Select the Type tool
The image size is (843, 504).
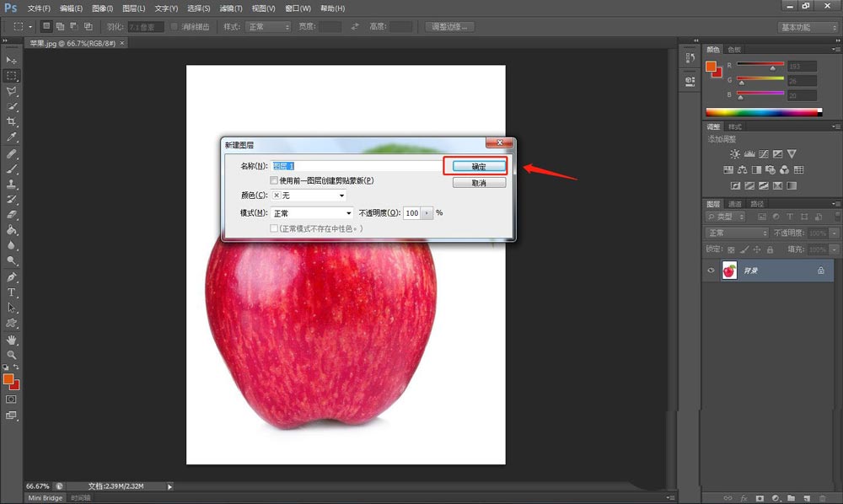point(11,292)
